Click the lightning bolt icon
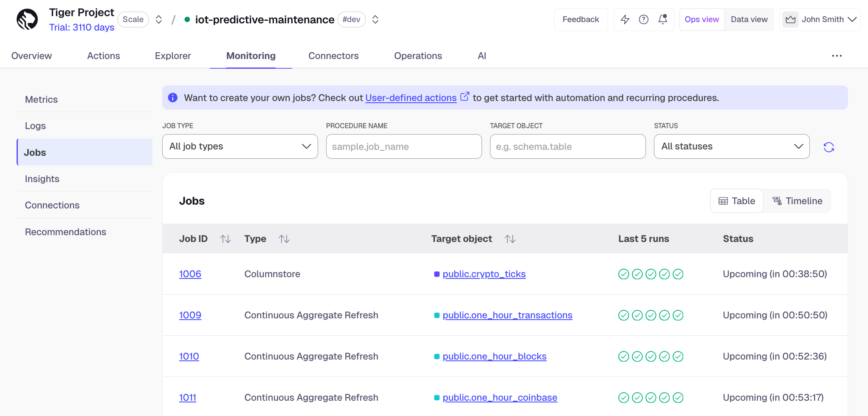 (625, 20)
